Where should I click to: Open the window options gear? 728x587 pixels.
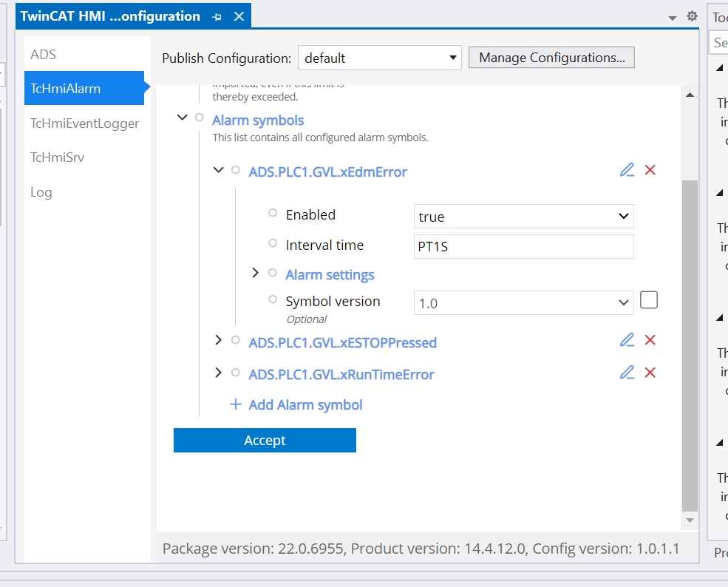click(x=692, y=16)
